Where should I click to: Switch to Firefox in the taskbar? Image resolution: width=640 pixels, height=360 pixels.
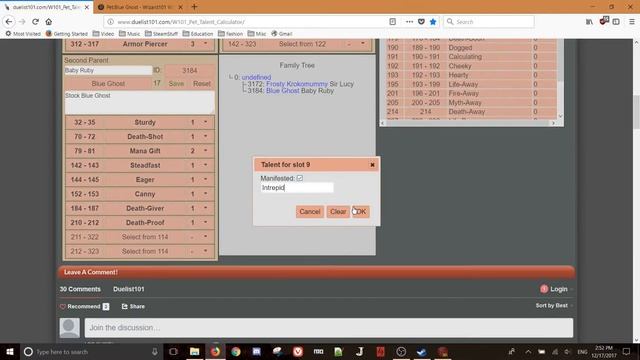pyautogui.click(x=215, y=351)
